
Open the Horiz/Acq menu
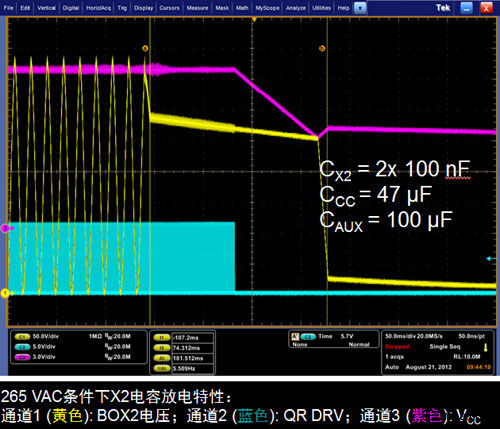pyautogui.click(x=98, y=8)
